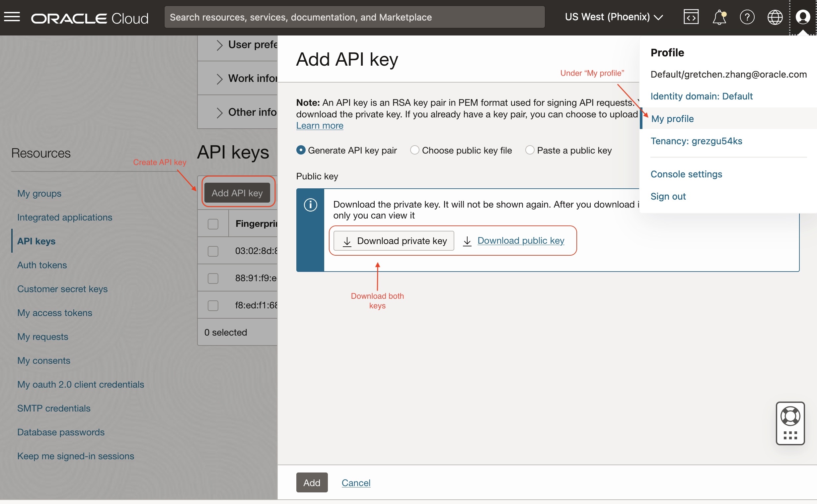Open My groups in Resources
Screen dimensions: 817x504
click(39, 193)
